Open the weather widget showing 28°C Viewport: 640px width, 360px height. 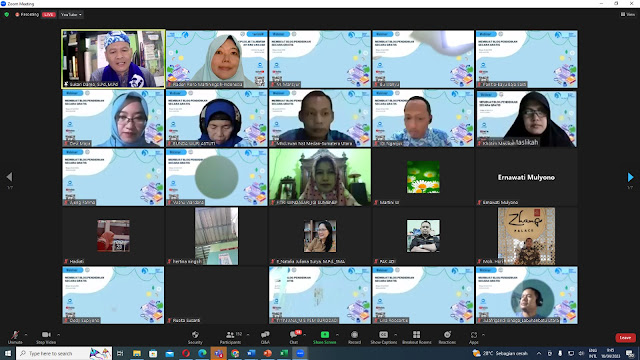[500, 353]
